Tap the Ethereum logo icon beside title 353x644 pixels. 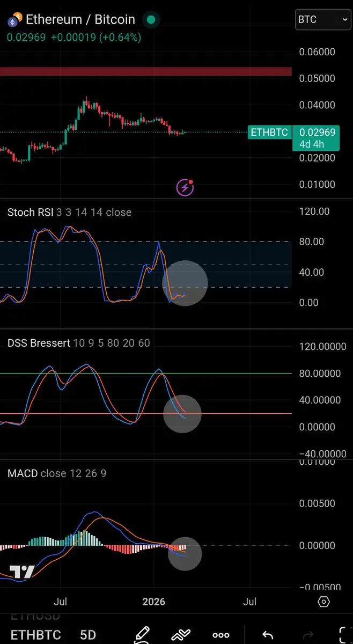pyautogui.click(x=14, y=20)
